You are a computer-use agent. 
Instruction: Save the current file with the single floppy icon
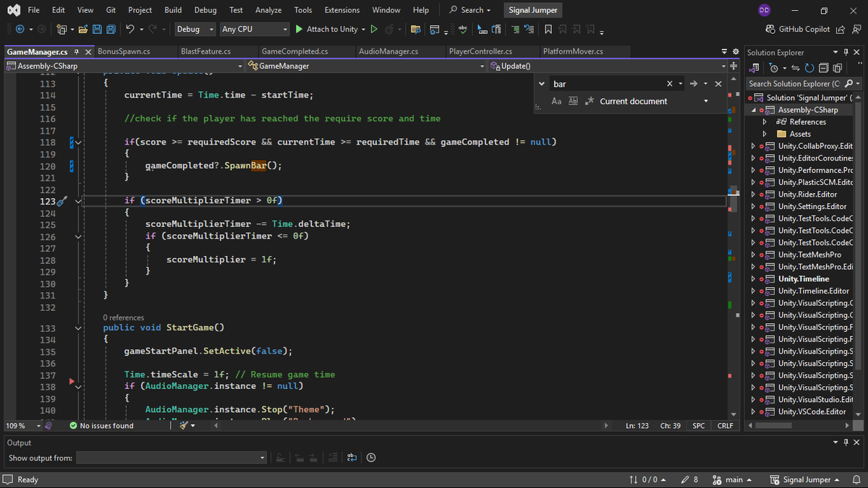coord(98,29)
